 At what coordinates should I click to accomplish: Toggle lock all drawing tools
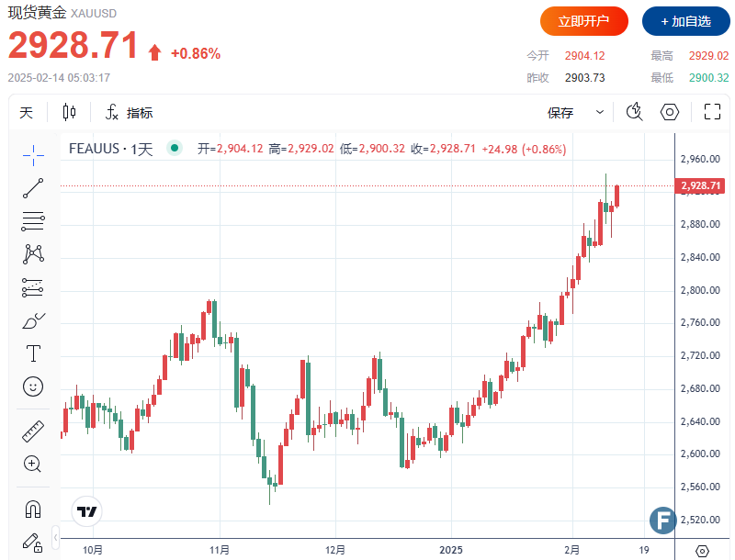[x=33, y=541]
